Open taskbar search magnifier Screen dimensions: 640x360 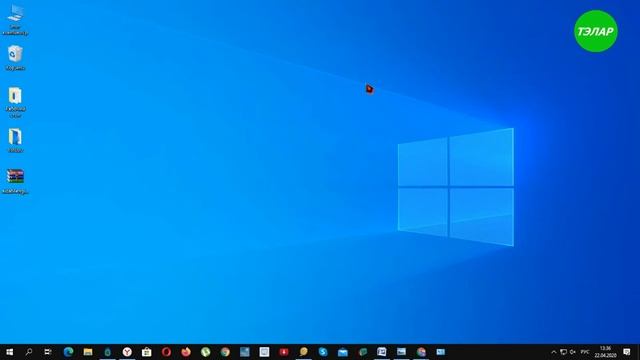point(29,352)
